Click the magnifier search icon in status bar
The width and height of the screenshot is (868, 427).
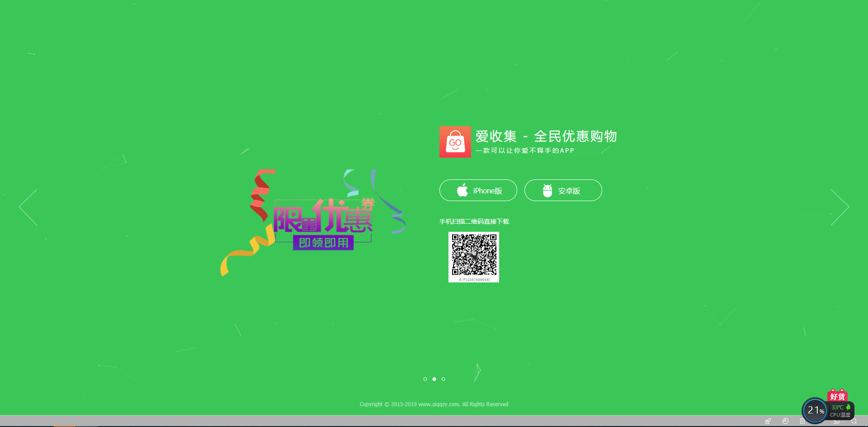854,422
